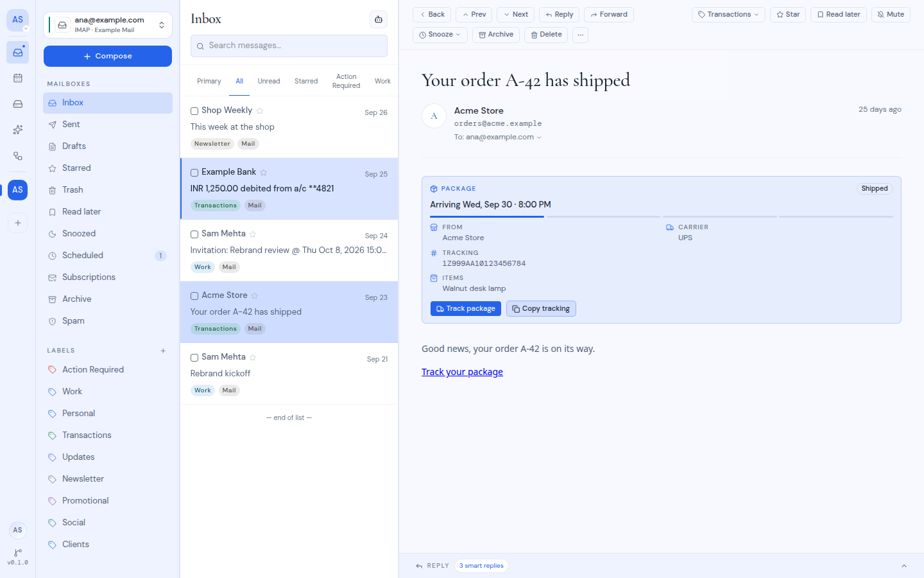Star the Shop Weekly message

(x=260, y=111)
